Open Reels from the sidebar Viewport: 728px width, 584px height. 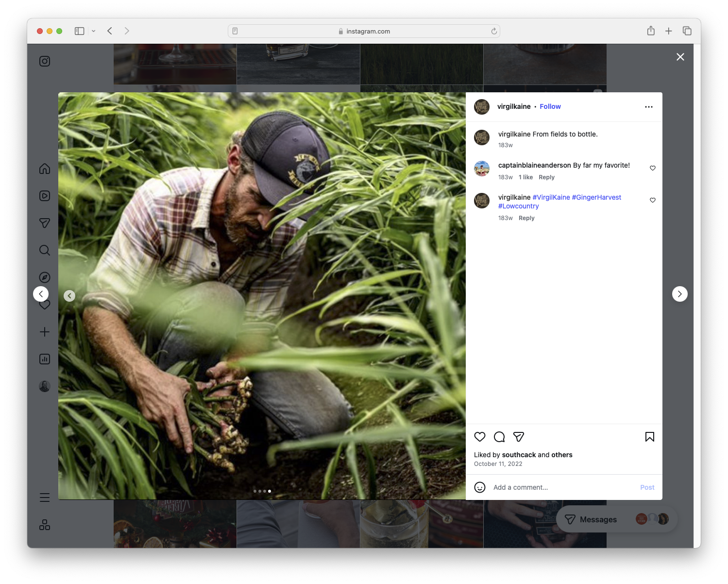click(x=45, y=196)
